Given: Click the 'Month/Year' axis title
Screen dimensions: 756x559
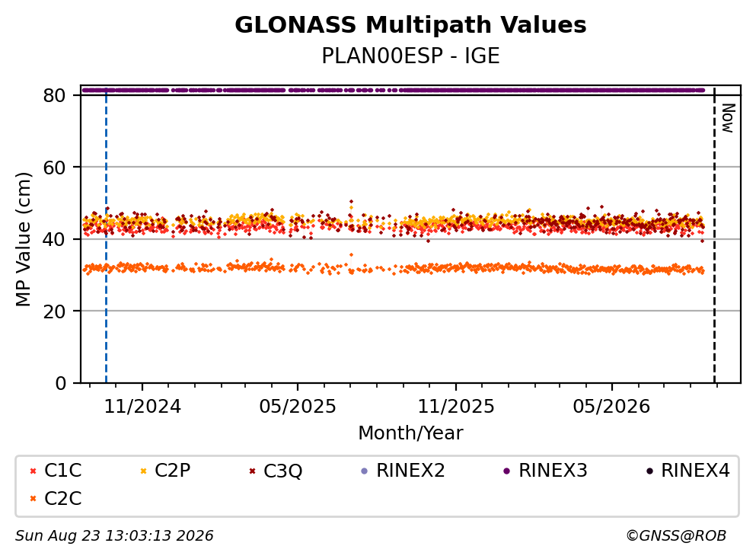Looking at the screenshot, I should pos(410,433).
